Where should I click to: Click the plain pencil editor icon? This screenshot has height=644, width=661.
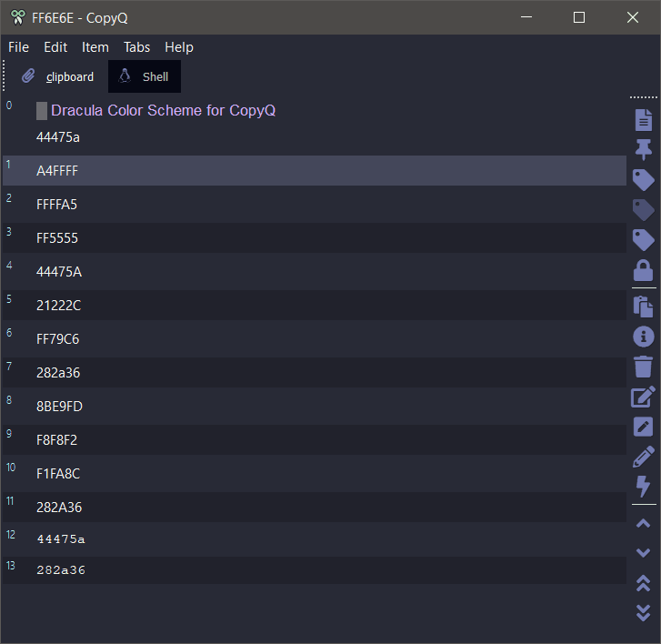[644, 457]
